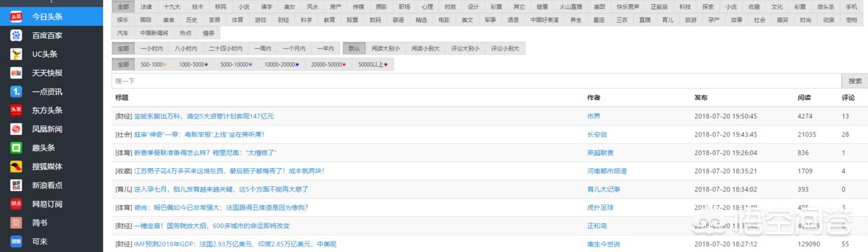The width and height of the screenshot is (868, 252).
Task: Open the 天天快报 sidebar icon
Action: [x=15, y=72]
